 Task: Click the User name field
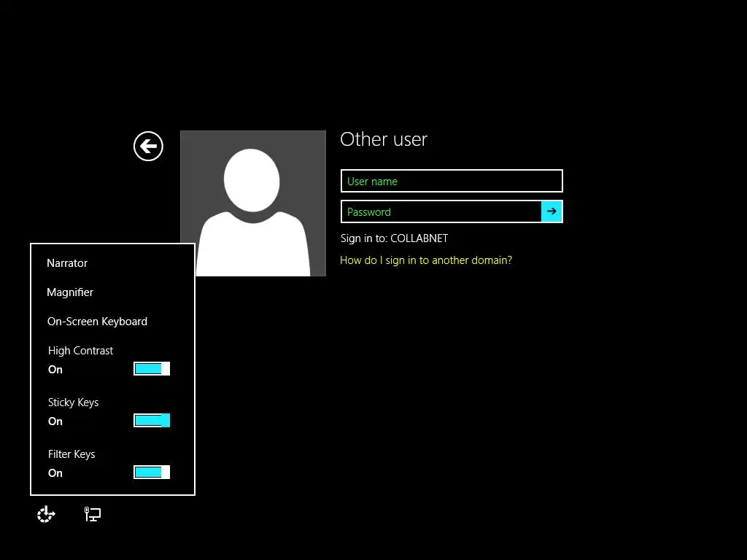click(452, 181)
